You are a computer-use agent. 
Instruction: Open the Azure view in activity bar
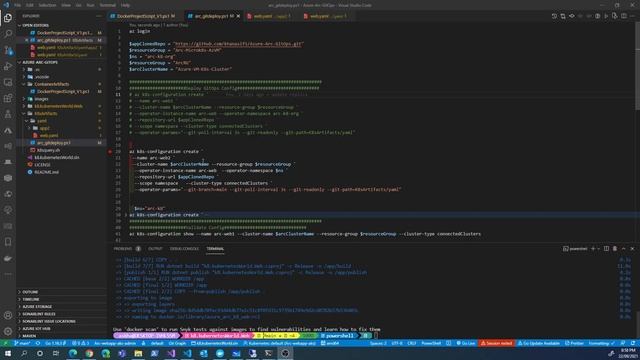tap(8, 130)
